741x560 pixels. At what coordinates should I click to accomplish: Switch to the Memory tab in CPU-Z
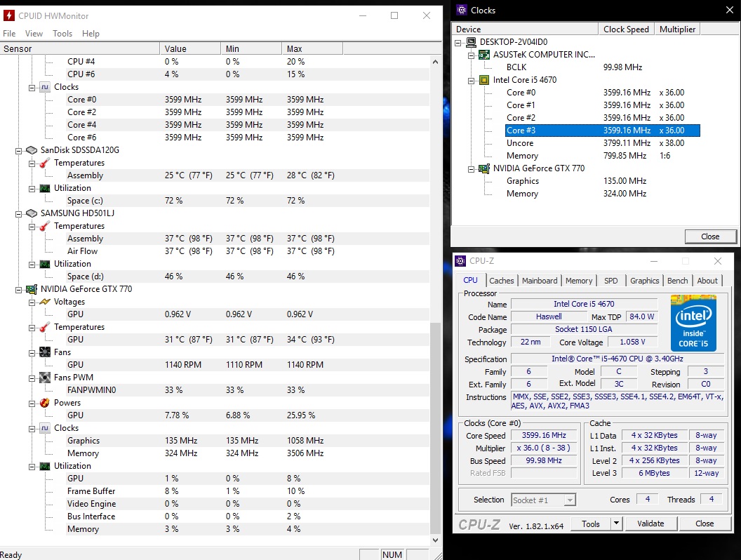578,281
